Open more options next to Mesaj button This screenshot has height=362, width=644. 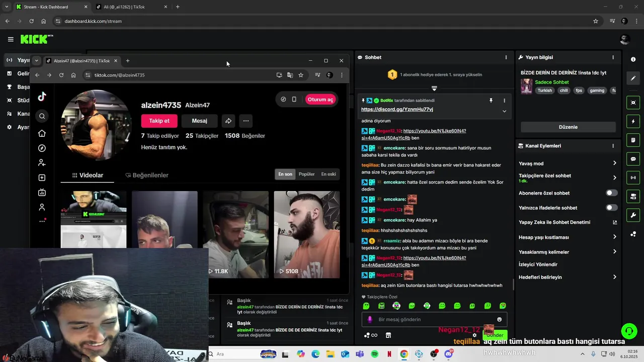pos(246,121)
